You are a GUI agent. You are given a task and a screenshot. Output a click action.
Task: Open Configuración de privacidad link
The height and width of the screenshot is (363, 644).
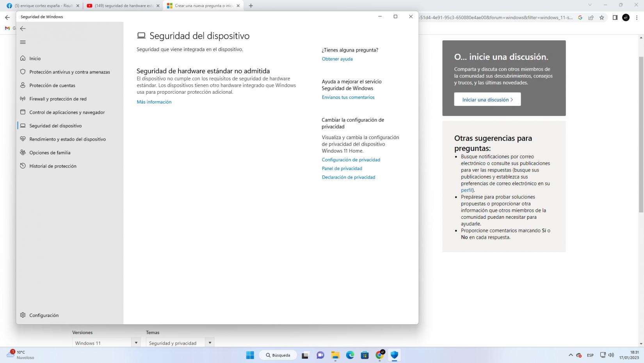pos(351,160)
